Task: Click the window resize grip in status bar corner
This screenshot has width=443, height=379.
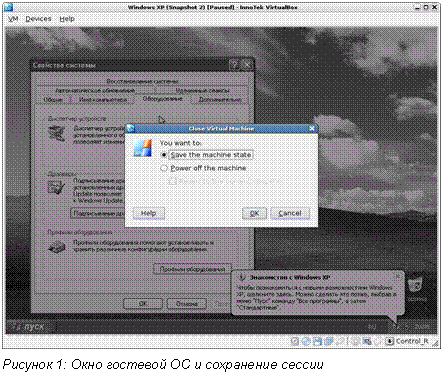Action: click(435, 344)
